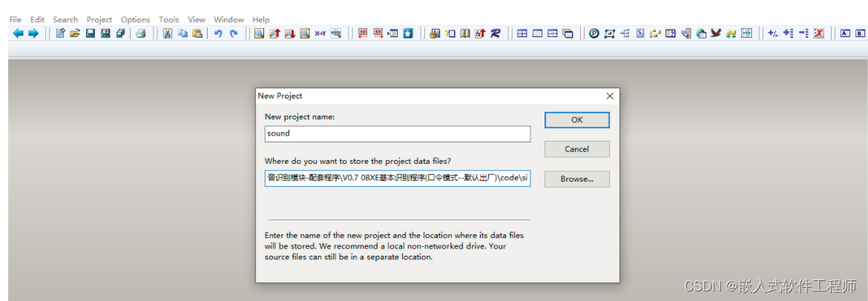Open the Window menu
Screen dimensions: 868x301
click(x=228, y=19)
